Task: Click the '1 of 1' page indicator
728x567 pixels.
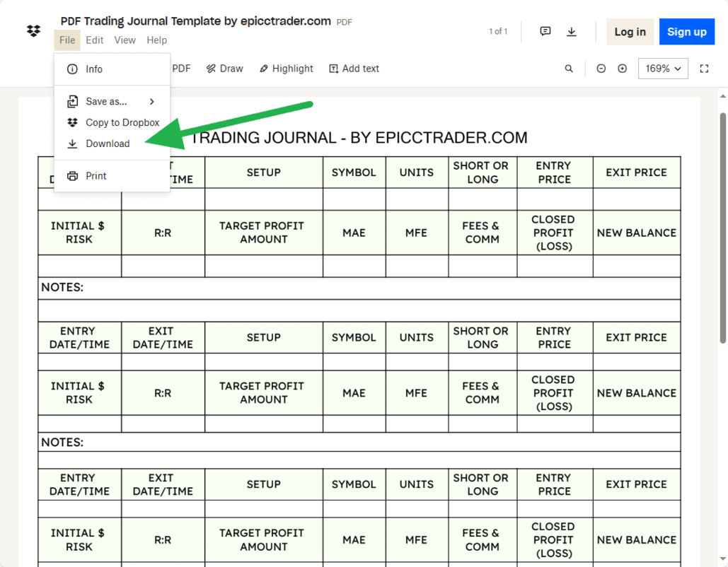Action: (x=498, y=31)
